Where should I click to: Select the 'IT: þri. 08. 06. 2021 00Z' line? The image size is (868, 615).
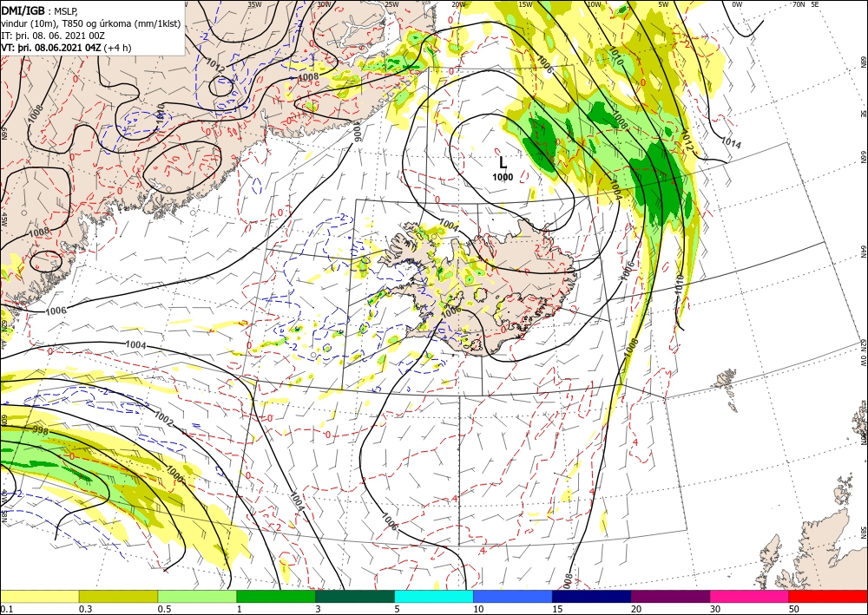coord(51,36)
